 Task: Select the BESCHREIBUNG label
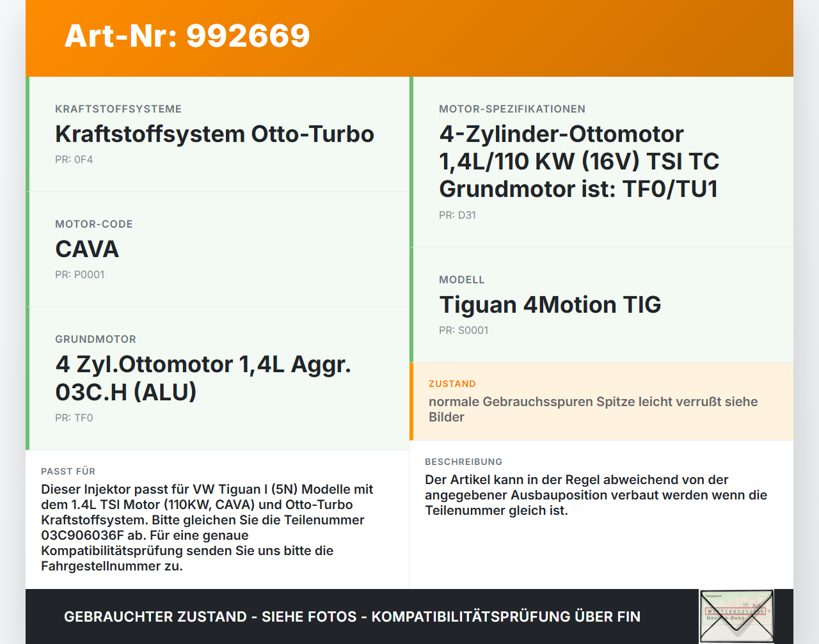pos(463,462)
